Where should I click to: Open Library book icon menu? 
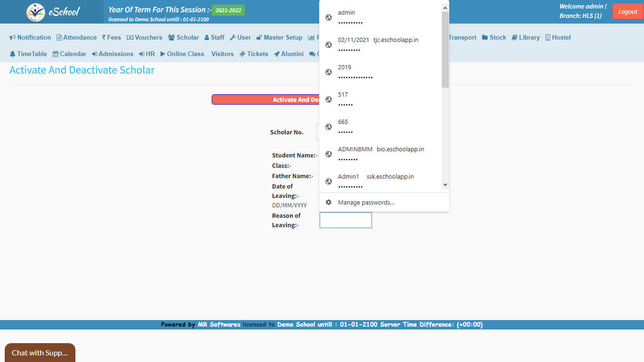(514, 38)
